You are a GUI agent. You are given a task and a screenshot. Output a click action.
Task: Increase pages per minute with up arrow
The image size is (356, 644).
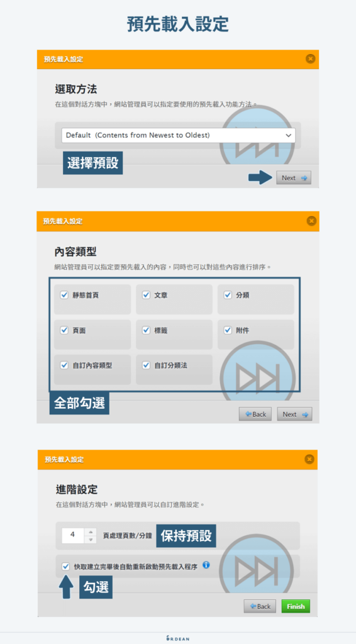pos(91,531)
